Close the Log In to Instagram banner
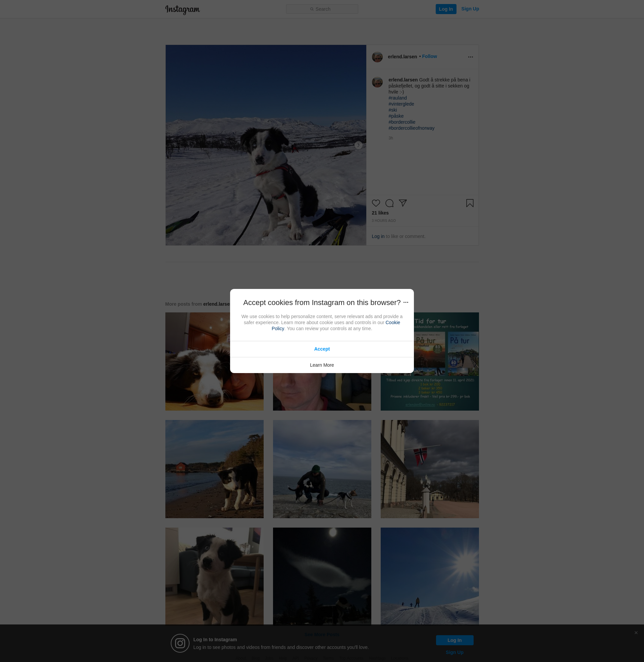Viewport: 644px width, 662px height. click(x=636, y=633)
